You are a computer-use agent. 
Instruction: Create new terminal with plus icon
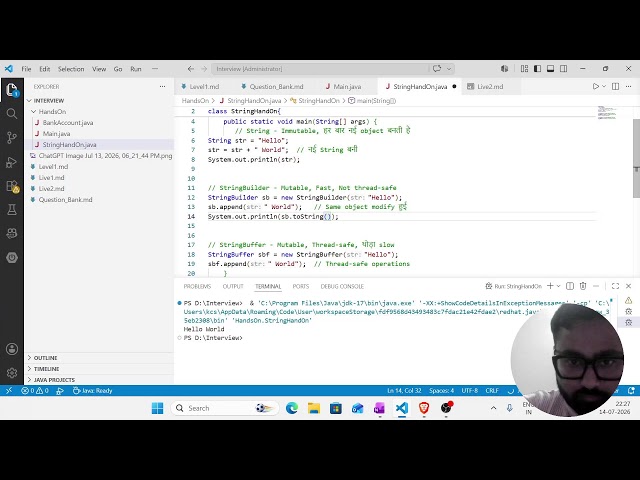(x=550, y=286)
